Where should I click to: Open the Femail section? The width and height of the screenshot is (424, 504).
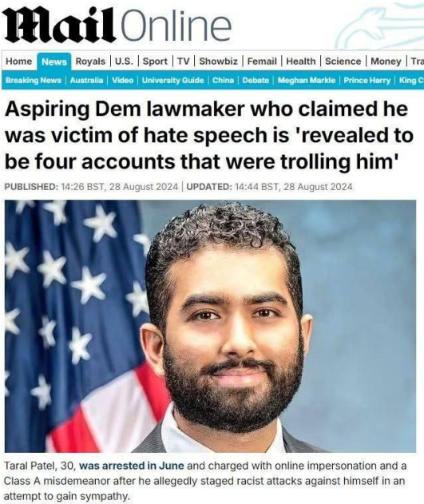[262, 61]
